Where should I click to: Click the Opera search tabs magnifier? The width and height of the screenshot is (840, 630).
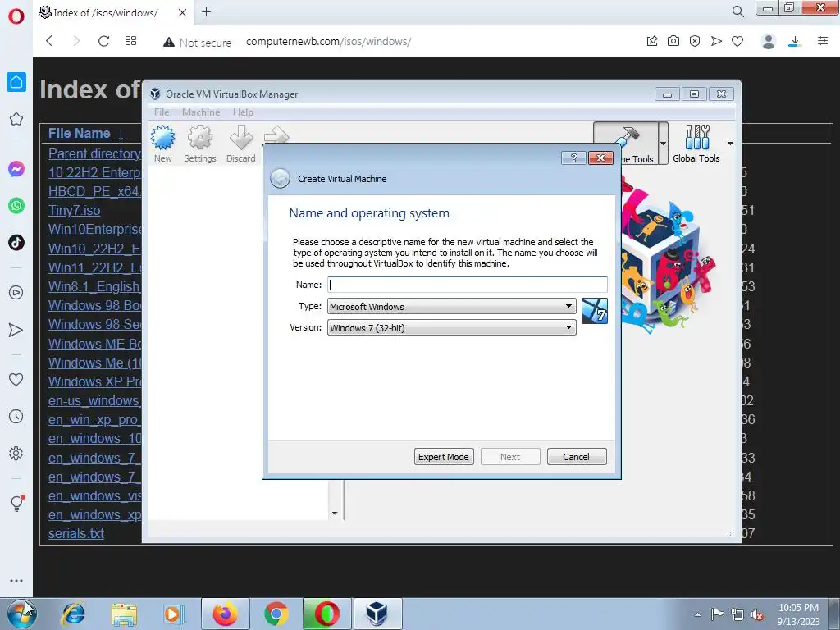738,11
